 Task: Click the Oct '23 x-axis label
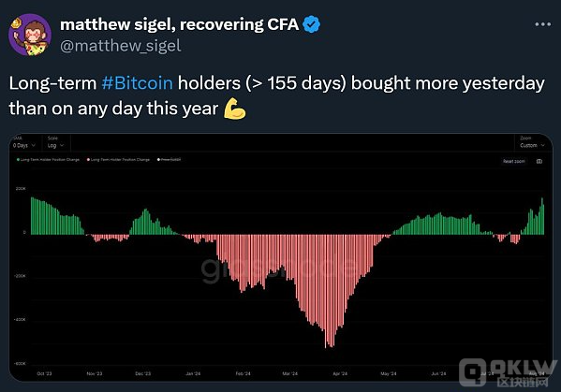click(44, 373)
